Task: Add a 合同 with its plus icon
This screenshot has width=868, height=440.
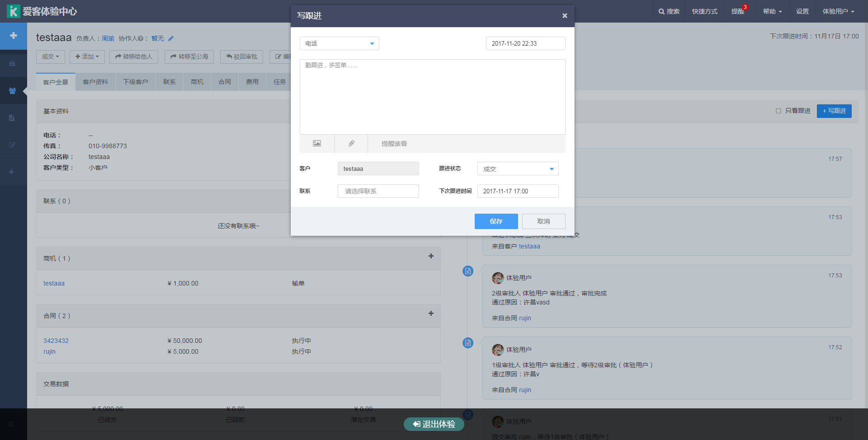Action: pyautogui.click(x=431, y=314)
